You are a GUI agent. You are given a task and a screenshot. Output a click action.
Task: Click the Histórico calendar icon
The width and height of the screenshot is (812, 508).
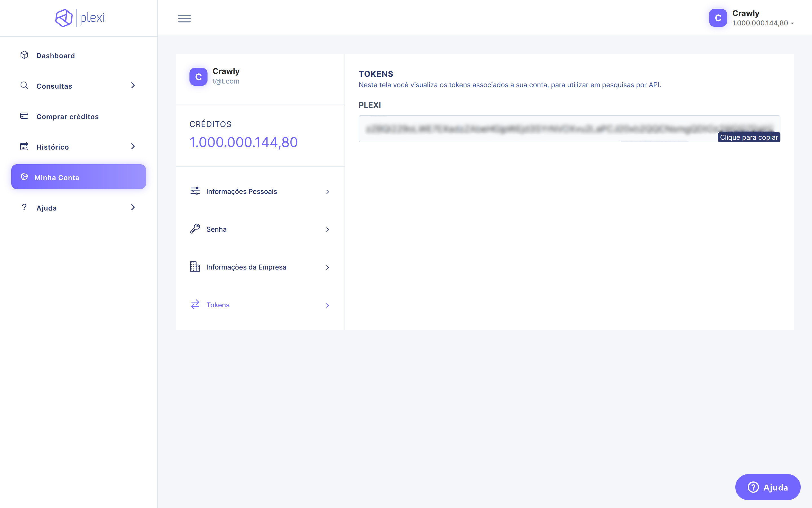point(24,146)
